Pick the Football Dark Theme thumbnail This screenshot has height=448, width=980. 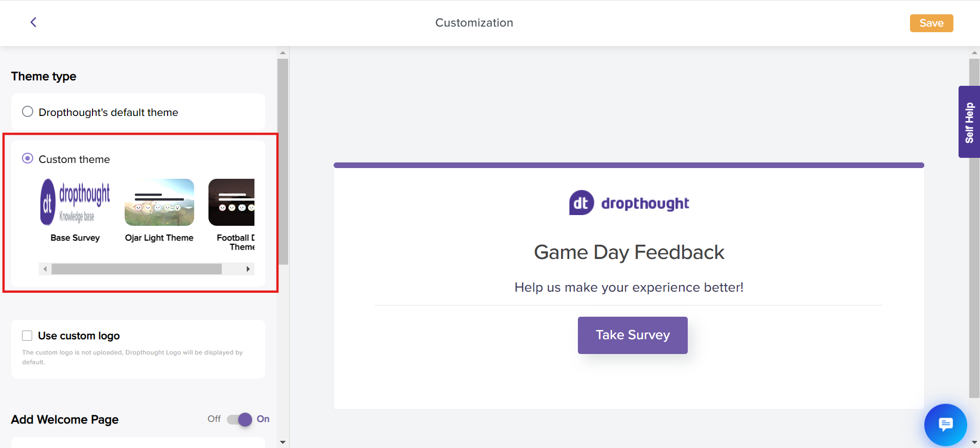tap(232, 202)
